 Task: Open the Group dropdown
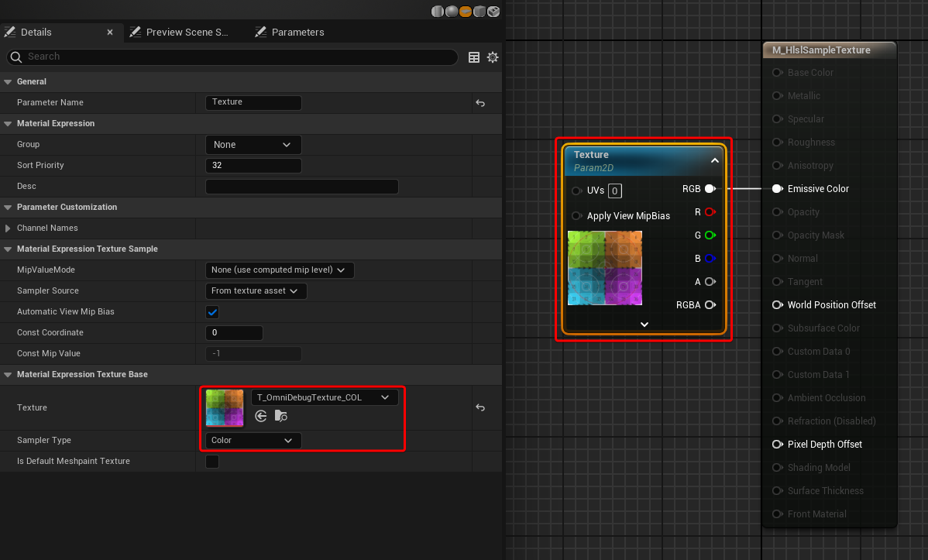(x=253, y=145)
